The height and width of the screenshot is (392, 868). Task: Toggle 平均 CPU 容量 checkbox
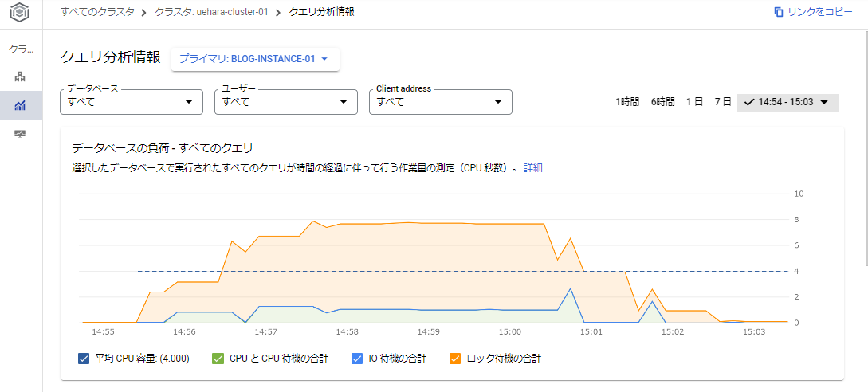click(x=84, y=359)
